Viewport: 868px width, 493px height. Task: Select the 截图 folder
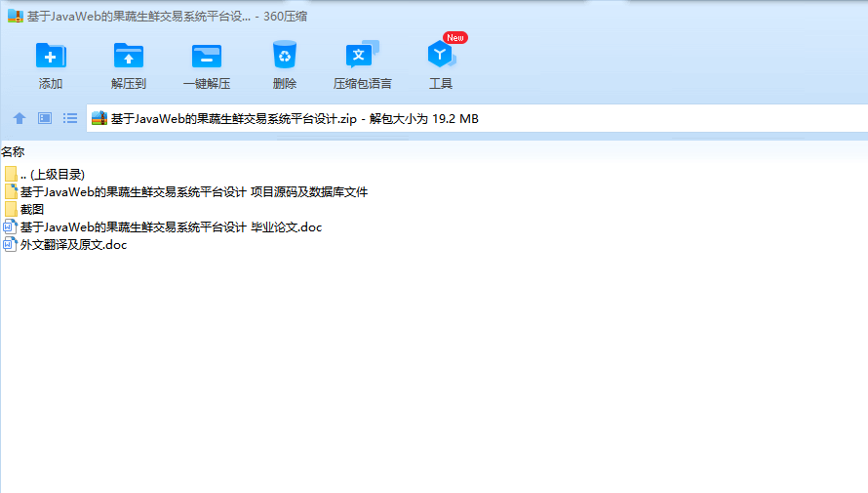click(x=23, y=209)
